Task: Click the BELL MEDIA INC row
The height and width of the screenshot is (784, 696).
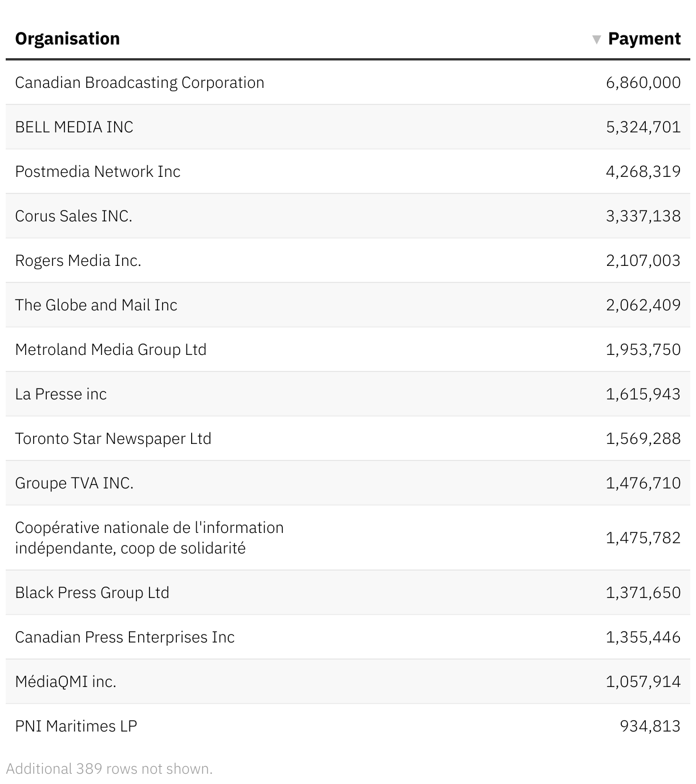Action: (x=74, y=127)
